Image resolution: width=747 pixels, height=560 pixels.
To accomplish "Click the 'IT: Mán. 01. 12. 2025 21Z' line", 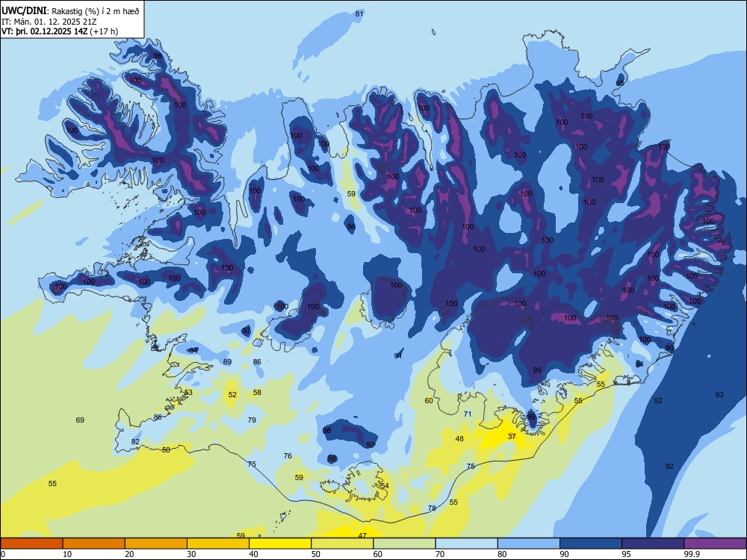I will point(49,22).
